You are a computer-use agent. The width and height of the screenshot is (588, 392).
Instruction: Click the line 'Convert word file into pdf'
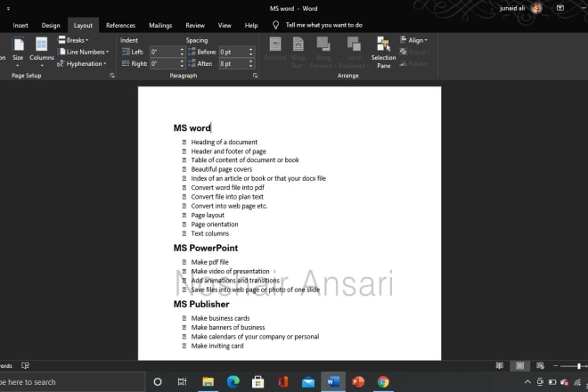(227, 188)
